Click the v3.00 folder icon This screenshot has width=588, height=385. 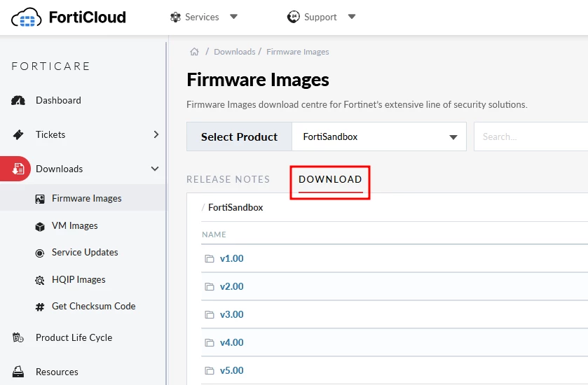[x=210, y=314]
